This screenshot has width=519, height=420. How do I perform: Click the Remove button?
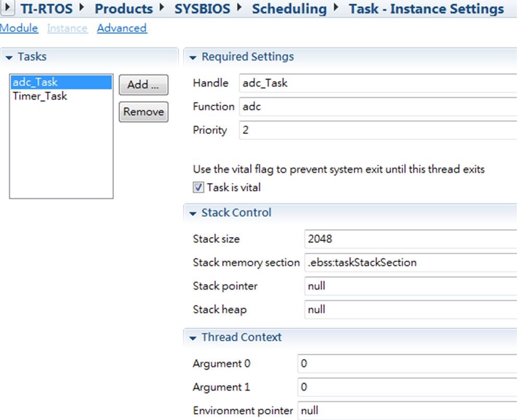(143, 112)
